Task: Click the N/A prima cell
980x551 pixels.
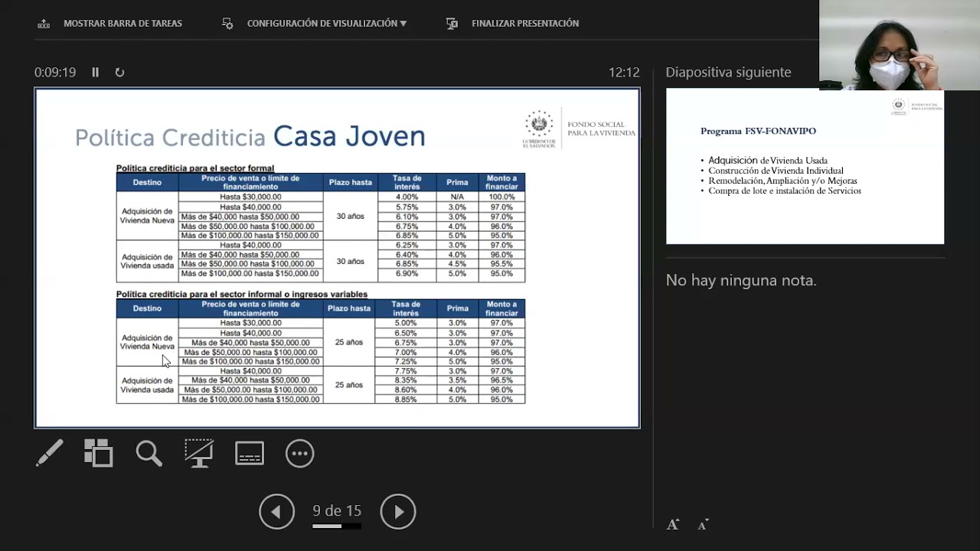Action: tap(457, 197)
